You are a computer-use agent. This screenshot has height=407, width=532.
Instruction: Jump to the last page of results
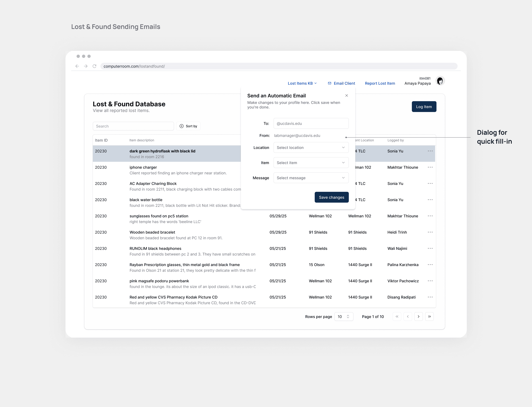click(x=429, y=316)
